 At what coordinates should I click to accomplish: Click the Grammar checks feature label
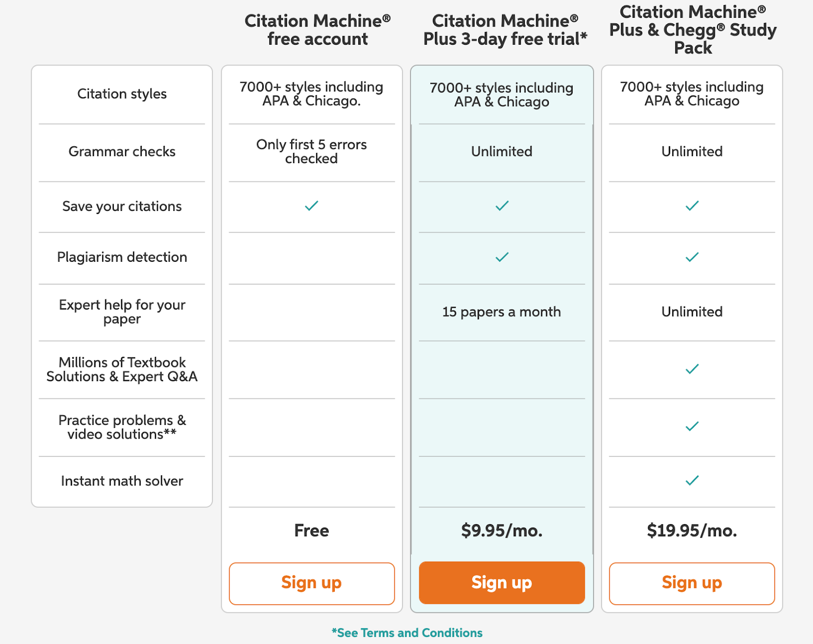(x=122, y=151)
